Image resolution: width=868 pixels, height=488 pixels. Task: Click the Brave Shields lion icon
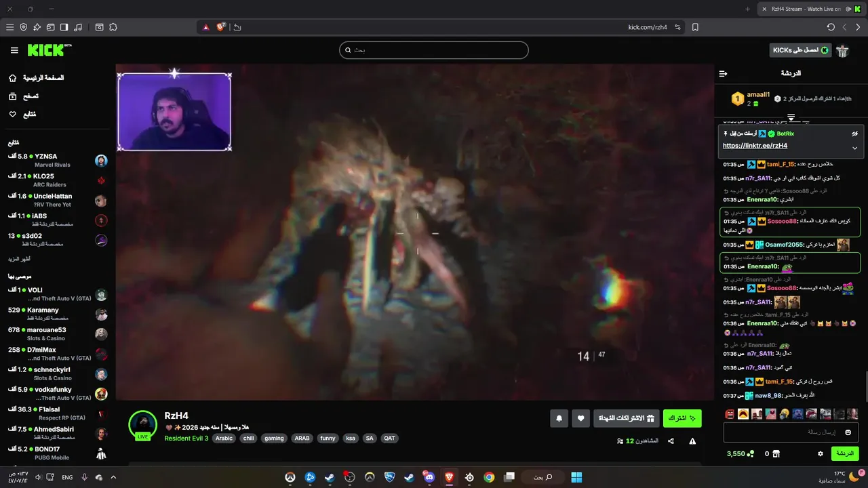[x=221, y=27]
